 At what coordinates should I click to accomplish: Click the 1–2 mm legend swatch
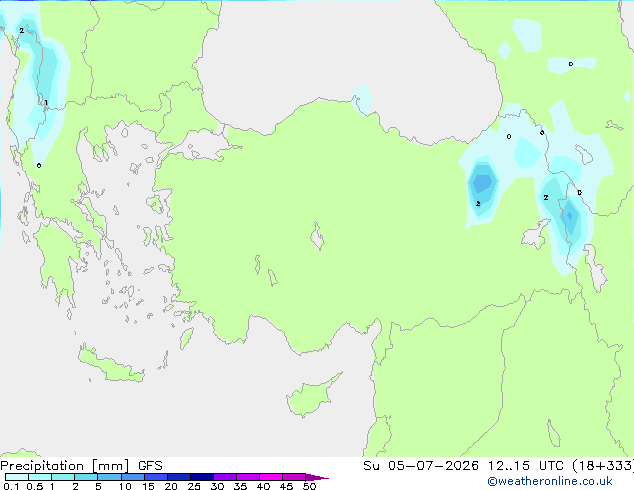tap(63, 477)
